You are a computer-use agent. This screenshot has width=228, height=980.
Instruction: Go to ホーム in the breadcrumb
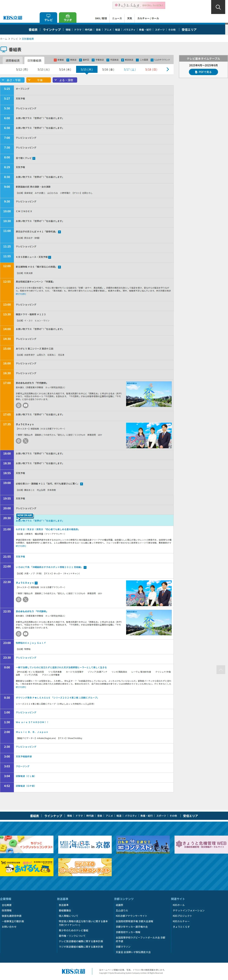point(4,39)
